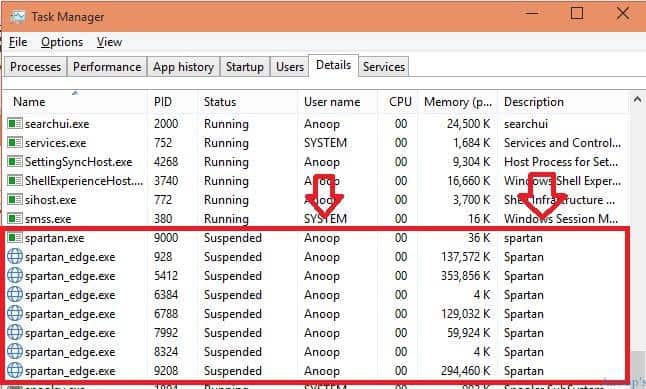Select the services.exe row name

[55, 143]
